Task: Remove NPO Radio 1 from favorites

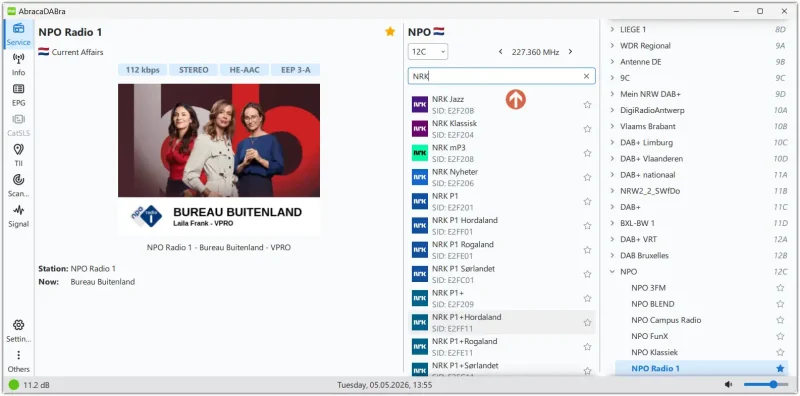Action: click(x=390, y=32)
